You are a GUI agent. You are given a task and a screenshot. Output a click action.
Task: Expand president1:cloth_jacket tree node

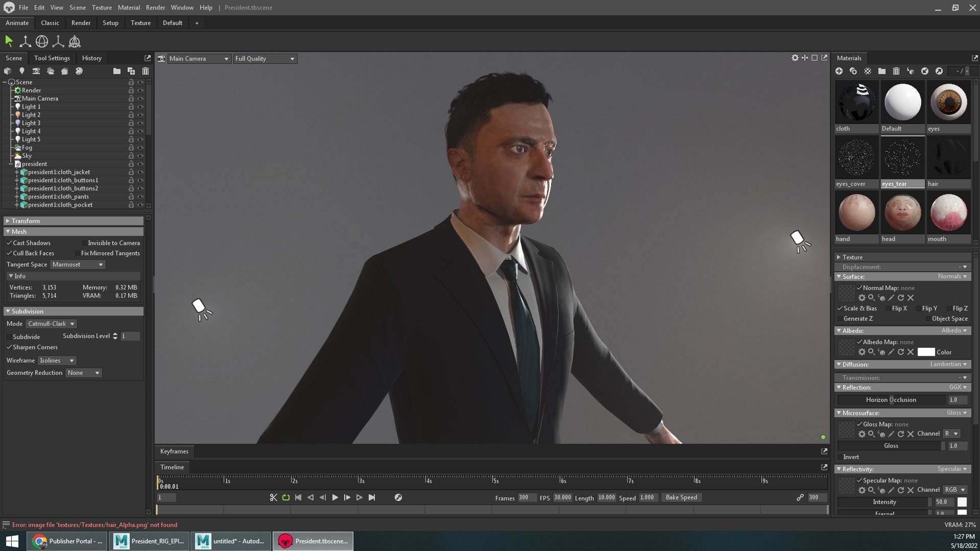click(x=17, y=172)
